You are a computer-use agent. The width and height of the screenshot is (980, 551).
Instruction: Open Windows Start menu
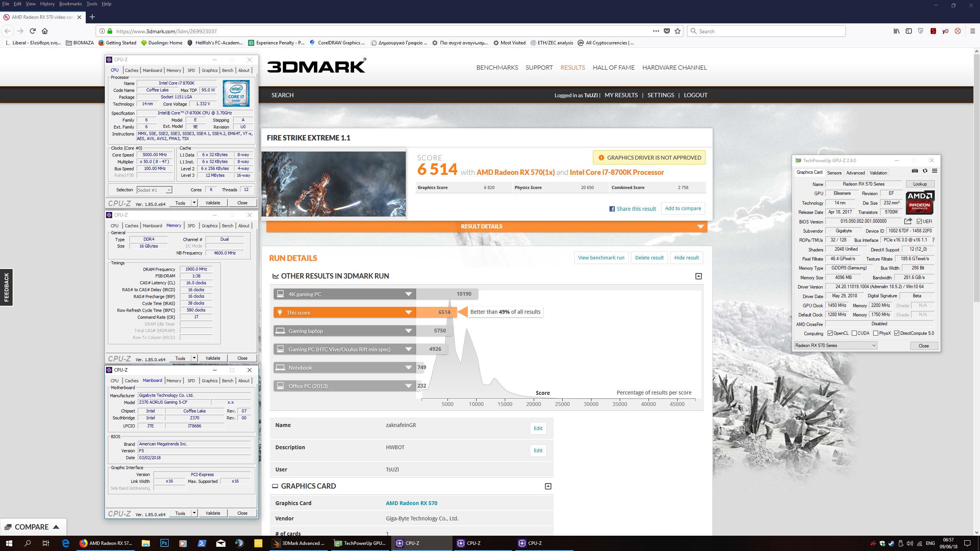coord(9,543)
